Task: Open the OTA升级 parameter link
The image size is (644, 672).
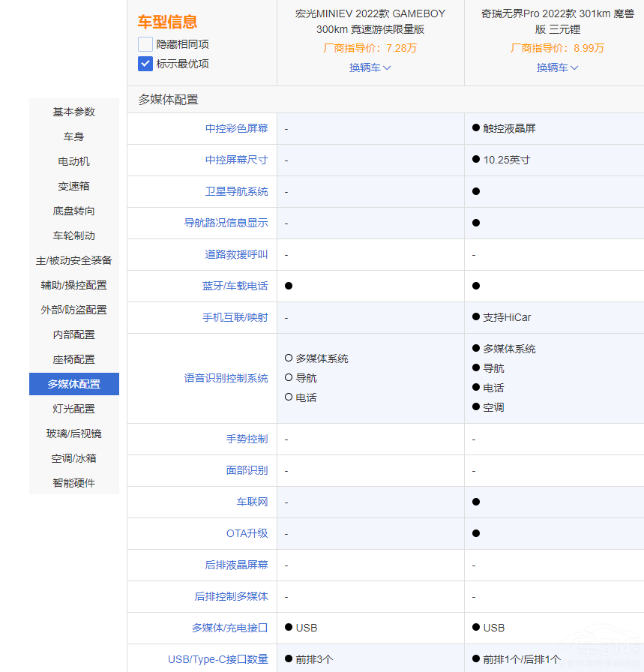Action: tap(247, 533)
